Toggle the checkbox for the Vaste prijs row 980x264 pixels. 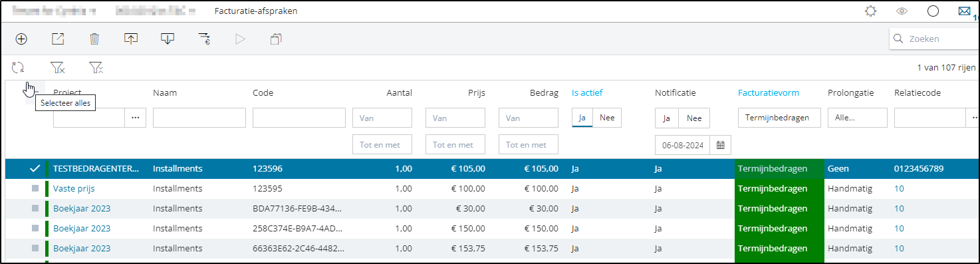35,188
